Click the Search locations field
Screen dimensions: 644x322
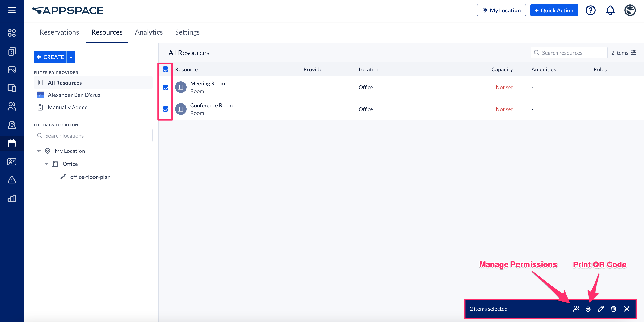(93, 135)
